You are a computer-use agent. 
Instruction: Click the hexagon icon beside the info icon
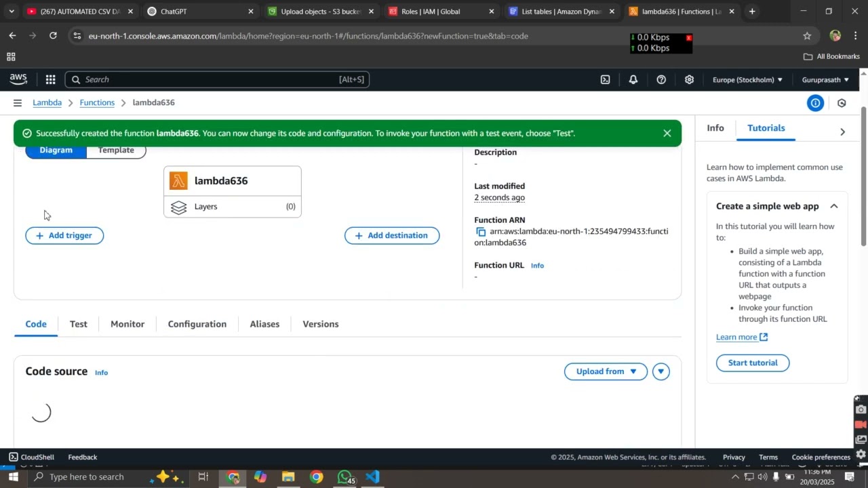(842, 103)
